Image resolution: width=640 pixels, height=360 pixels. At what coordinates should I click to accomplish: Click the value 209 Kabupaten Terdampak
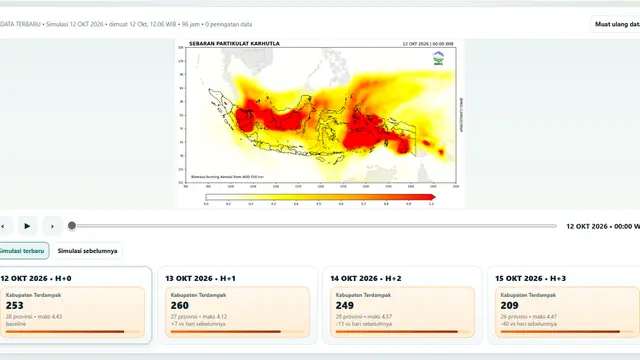point(509,305)
